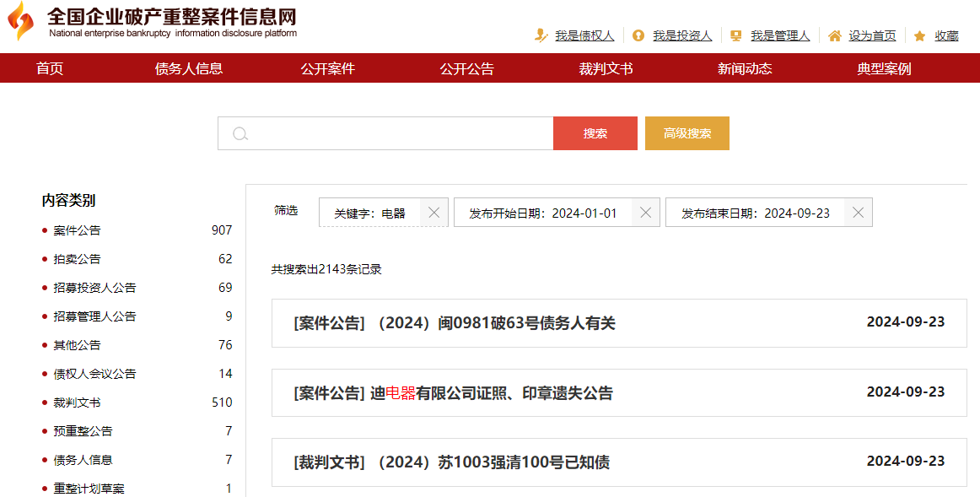Image resolution: width=980 pixels, height=497 pixels.
Task: Filter by 拍卖公告 category
Action: (x=77, y=259)
